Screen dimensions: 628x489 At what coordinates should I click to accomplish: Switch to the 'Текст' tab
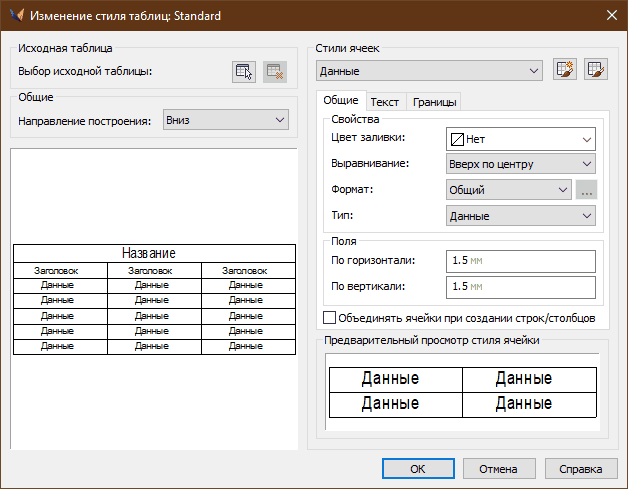point(385,102)
